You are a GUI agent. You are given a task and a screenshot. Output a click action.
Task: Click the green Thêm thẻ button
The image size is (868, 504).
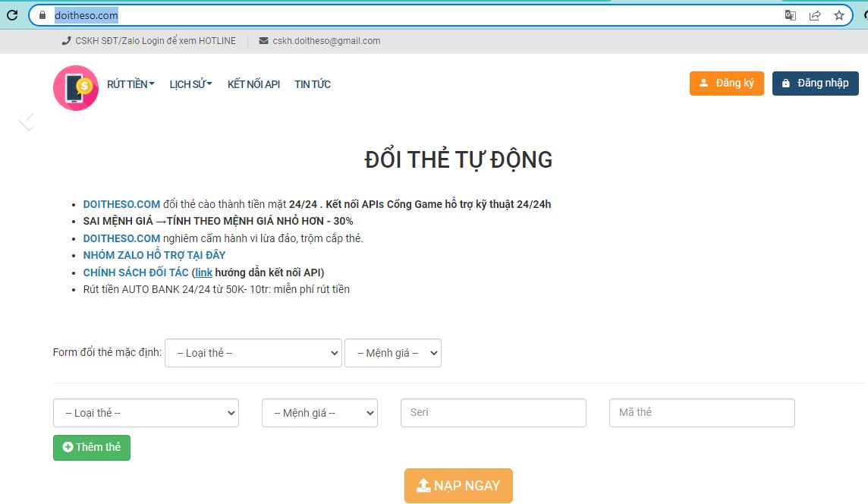coord(92,448)
